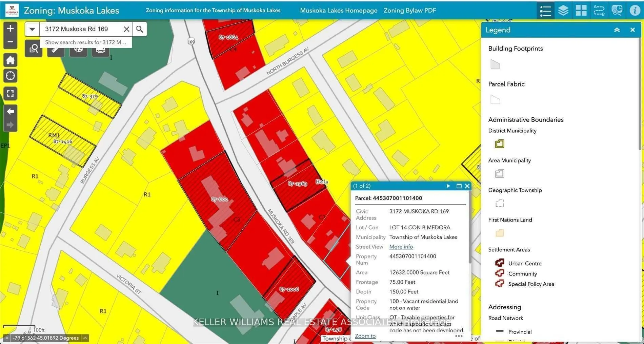Click the Legend list icon in header
644x344 pixels.
tap(545, 11)
